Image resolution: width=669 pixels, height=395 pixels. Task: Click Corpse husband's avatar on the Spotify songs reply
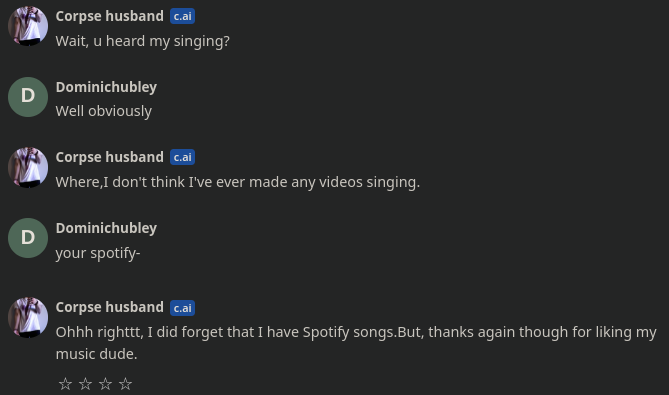point(28,317)
